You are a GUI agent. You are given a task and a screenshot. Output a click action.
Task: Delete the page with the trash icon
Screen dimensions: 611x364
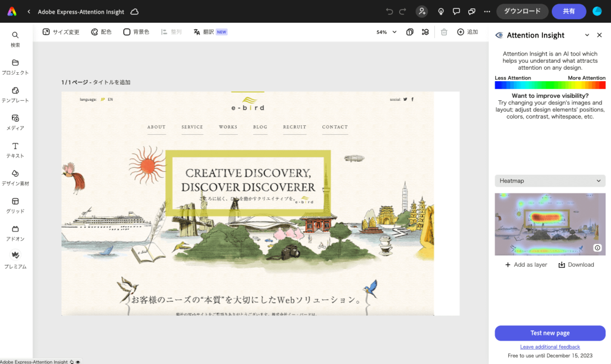(x=444, y=32)
